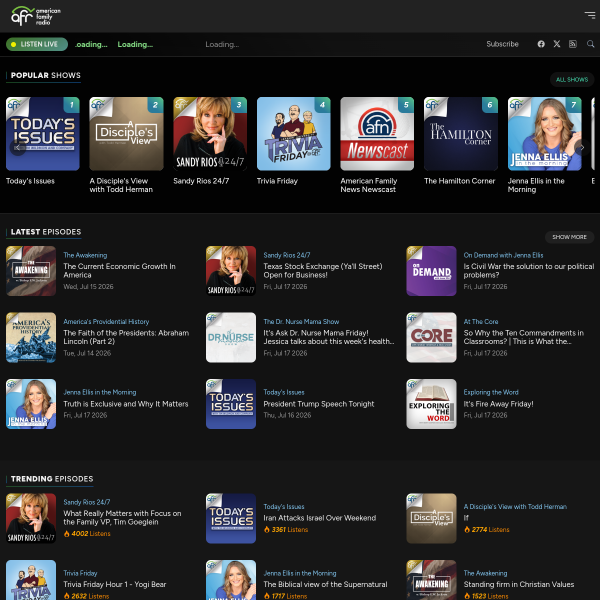Open the X (Twitter) icon

pyautogui.click(x=557, y=44)
